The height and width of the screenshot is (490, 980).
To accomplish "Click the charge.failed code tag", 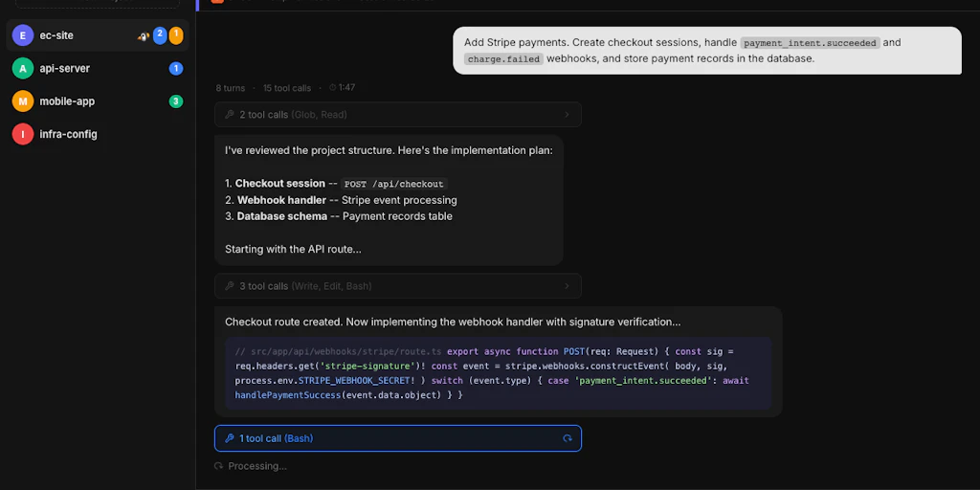I will (503, 59).
